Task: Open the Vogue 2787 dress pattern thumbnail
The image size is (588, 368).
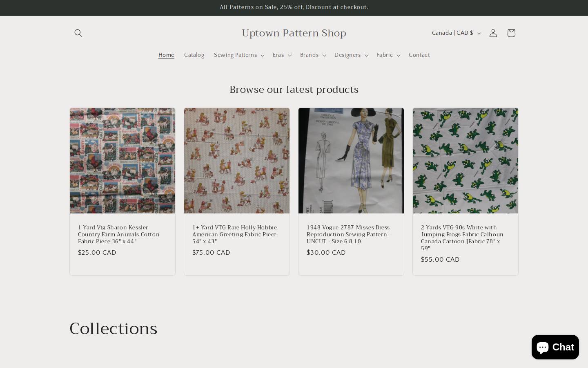Action: tap(351, 161)
